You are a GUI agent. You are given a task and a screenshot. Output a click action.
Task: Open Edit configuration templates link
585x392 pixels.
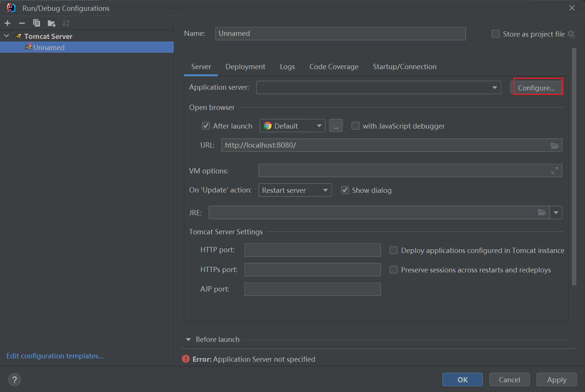(x=55, y=356)
